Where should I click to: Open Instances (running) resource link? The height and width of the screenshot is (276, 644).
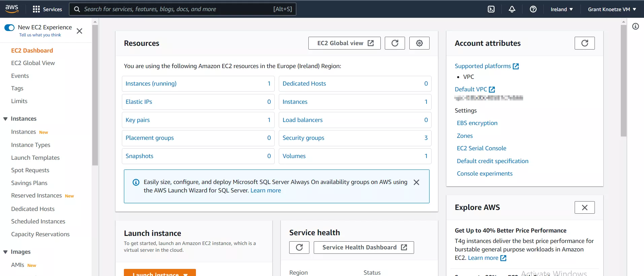coord(151,84)
